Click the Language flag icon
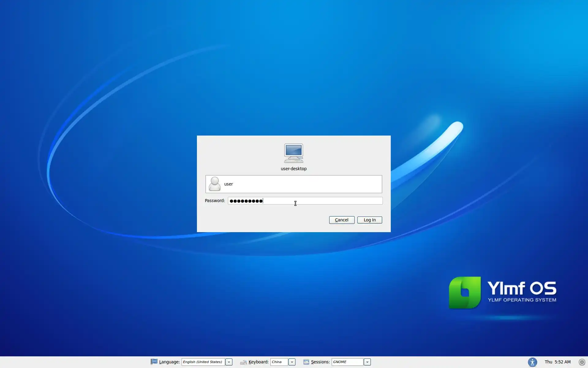 point(154,362)
